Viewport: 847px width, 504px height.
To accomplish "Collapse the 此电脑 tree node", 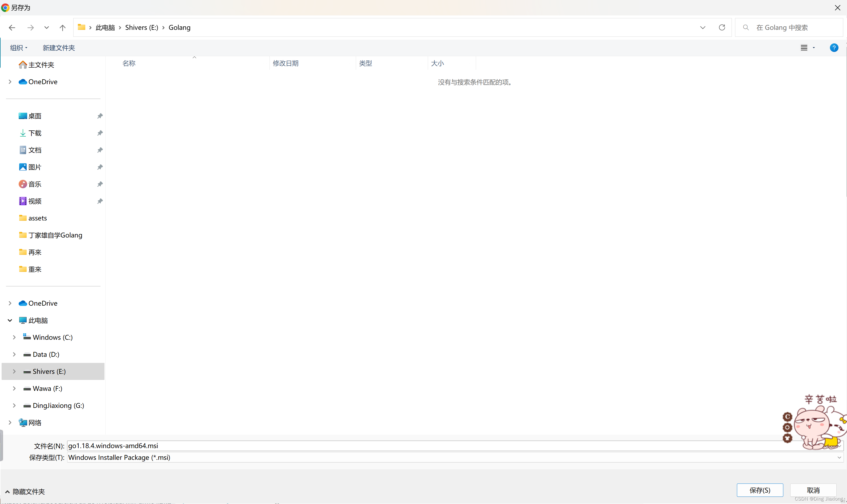I will pyautogui.click(x=10, y=320).
